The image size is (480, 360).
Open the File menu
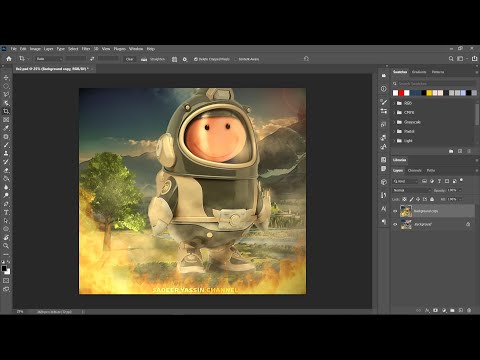click(x=13, y=49)
